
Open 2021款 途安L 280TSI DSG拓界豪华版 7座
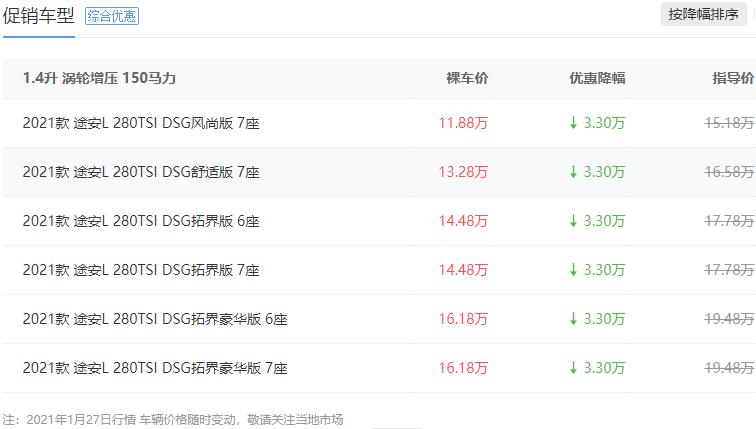click(x=155, y=368)
